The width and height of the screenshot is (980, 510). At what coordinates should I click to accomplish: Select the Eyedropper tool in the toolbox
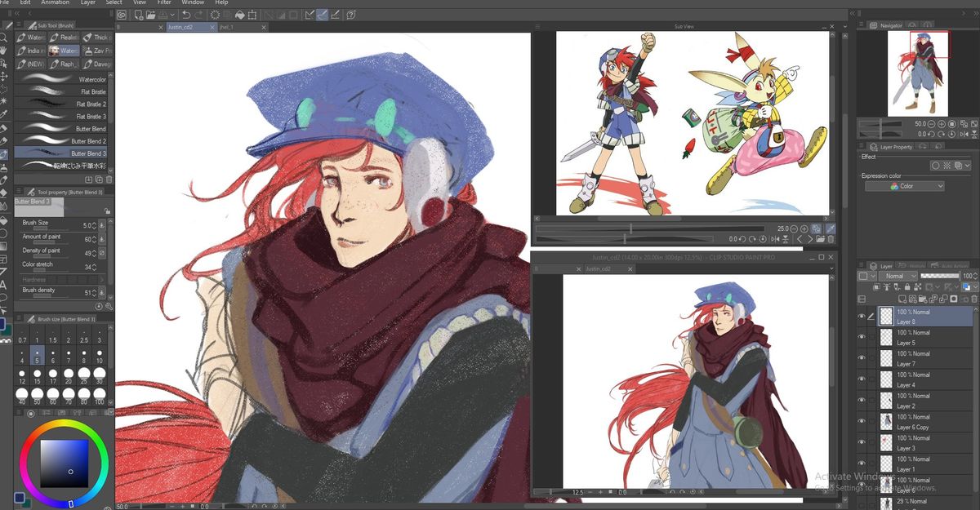coord(4,113)
